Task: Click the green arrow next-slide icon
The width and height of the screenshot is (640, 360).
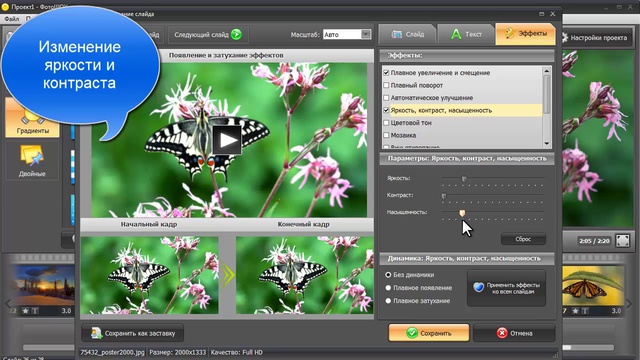Action: [236, 35]
